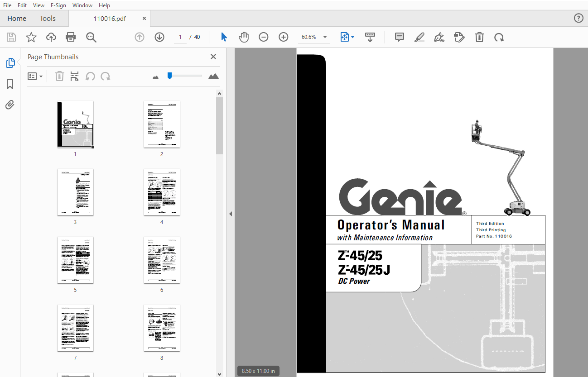Close the 110016.pdf tab

(x=144, y=19)
